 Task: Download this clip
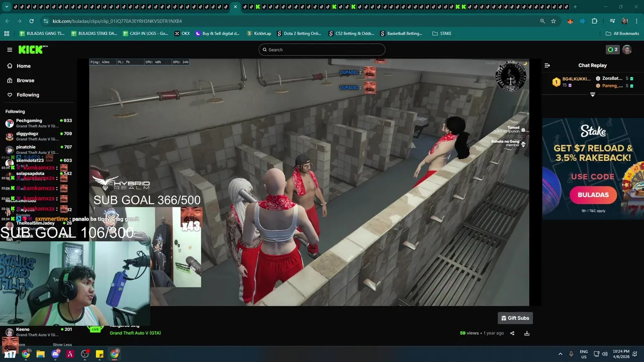click(527, 333)
